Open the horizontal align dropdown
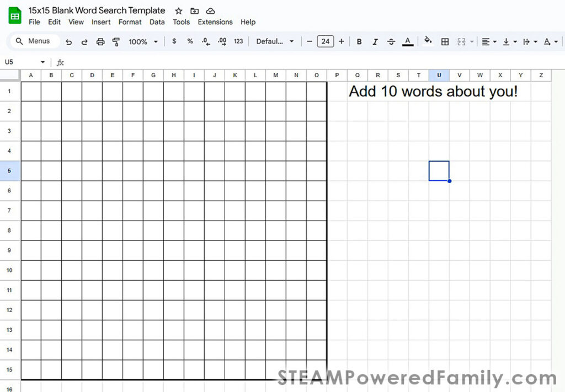 tap(488, 41)
